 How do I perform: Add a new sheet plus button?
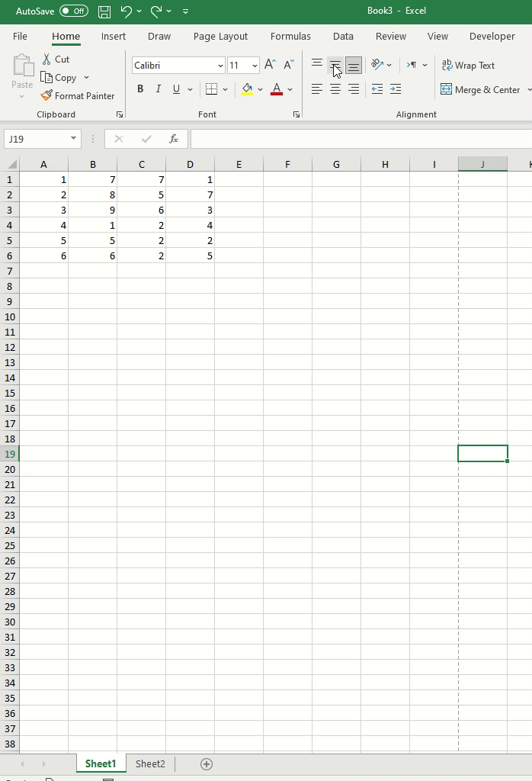point(206,764)
